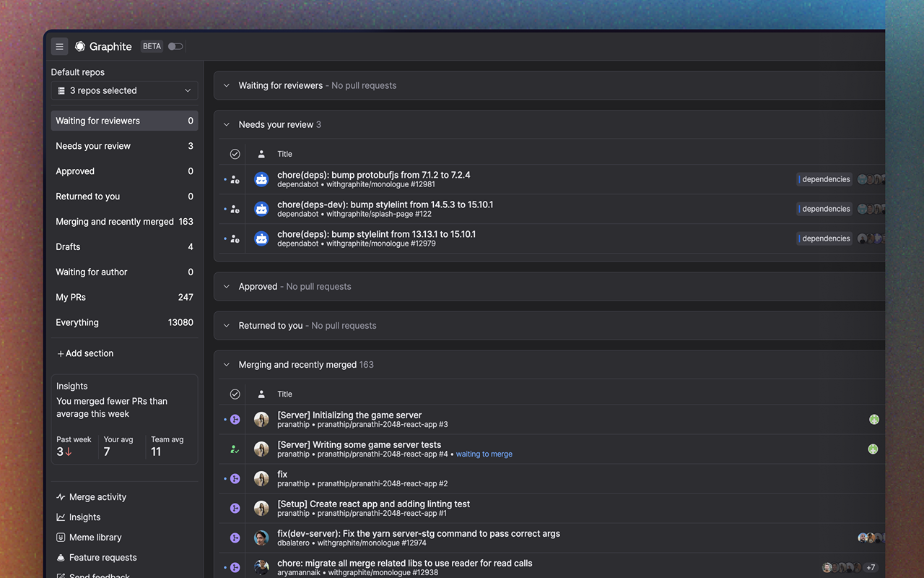
Task: Click Your avg value 7
Action: 107,452
